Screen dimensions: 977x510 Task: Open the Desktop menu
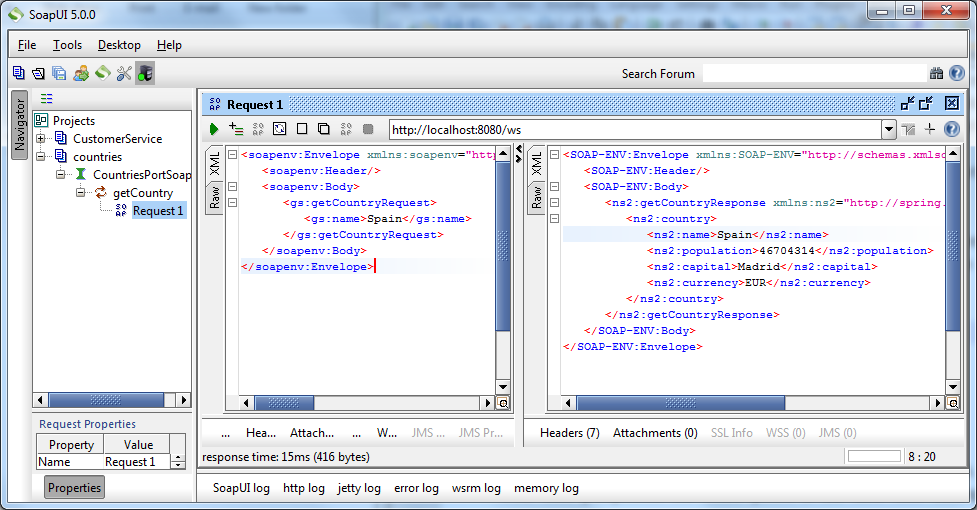pyautogui.click(x=119, y=45)
